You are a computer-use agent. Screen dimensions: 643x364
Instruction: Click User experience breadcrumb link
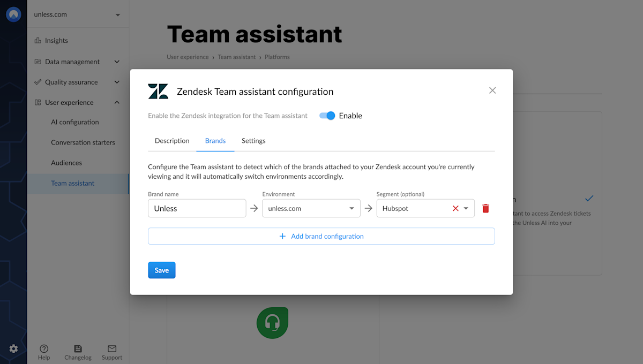[x=188, y=57]
